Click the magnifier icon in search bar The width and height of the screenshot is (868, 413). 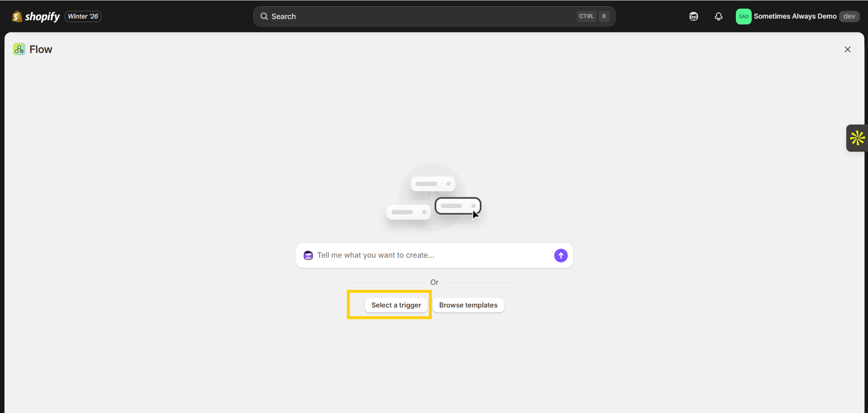(264, 16)
